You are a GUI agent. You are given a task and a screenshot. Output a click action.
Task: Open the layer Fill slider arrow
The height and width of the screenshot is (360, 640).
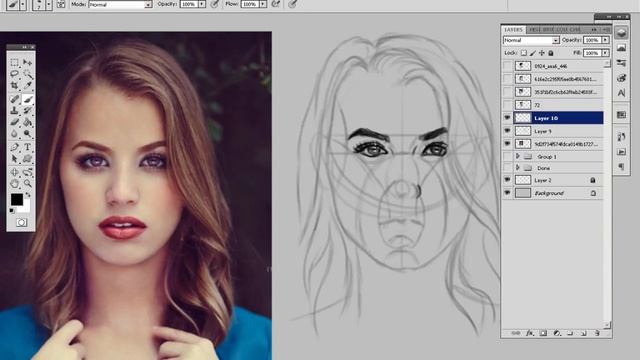[x=605, y=53]
